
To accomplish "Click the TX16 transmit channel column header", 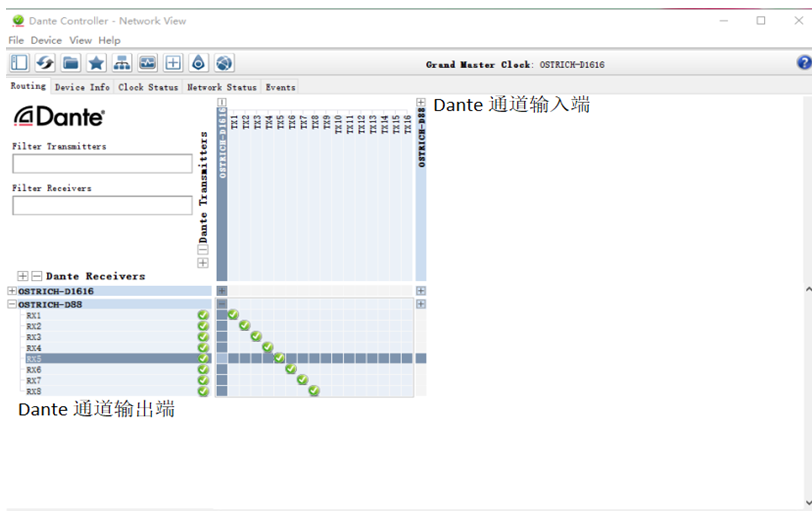I will coord(408,124).
